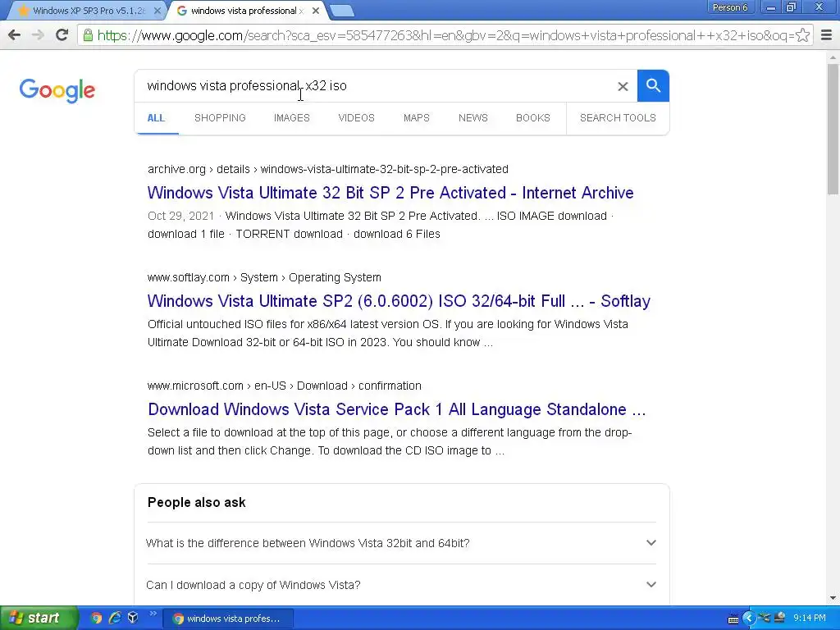Open the Windows Start menu

coord(39,618)
